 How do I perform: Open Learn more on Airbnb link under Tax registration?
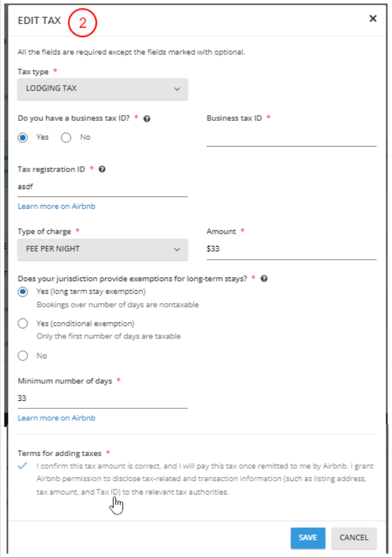[x=57, y=206]
